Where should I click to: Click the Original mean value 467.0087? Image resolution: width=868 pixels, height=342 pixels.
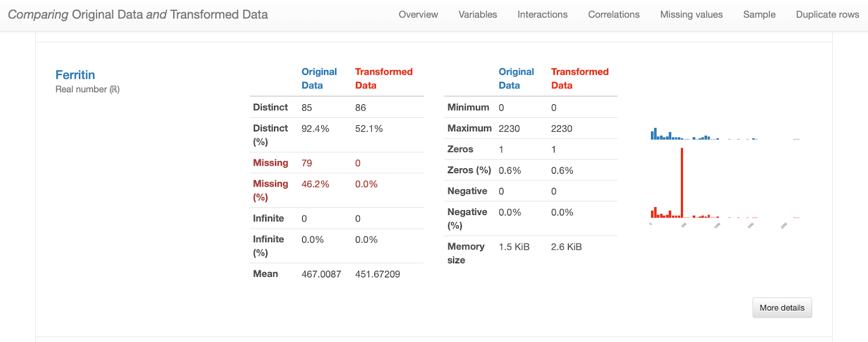click(321, 274)
